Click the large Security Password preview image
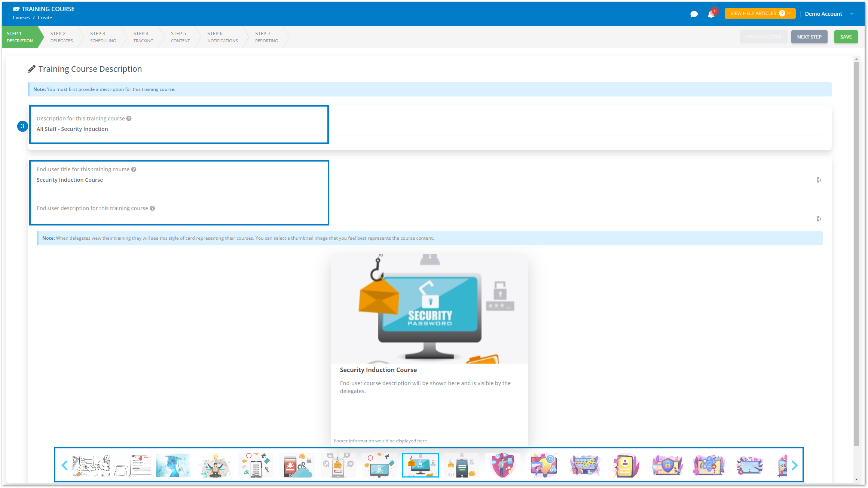 click(430, 309)
